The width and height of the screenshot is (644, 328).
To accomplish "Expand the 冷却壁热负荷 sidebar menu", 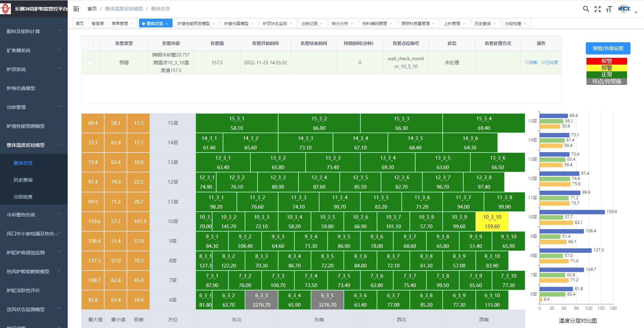I will click(x=33, y=215).
